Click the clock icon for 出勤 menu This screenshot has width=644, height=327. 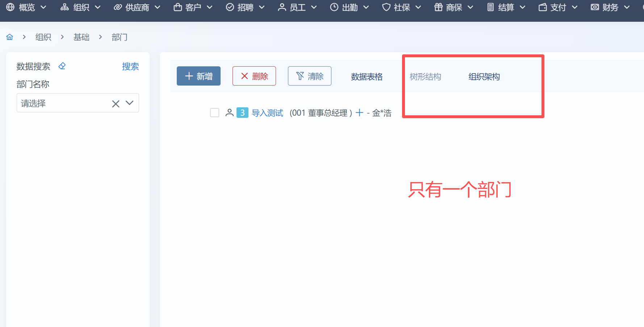coord(334,7)
